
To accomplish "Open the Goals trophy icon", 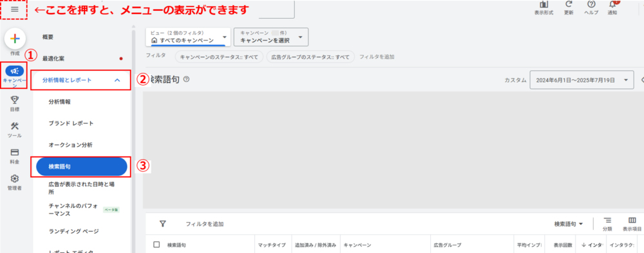I will coord(15,100).
